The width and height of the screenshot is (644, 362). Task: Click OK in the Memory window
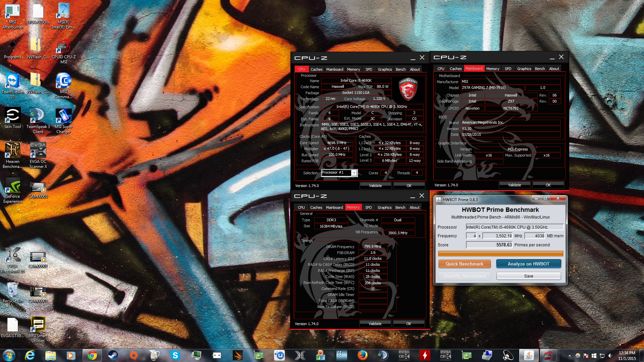409,324
